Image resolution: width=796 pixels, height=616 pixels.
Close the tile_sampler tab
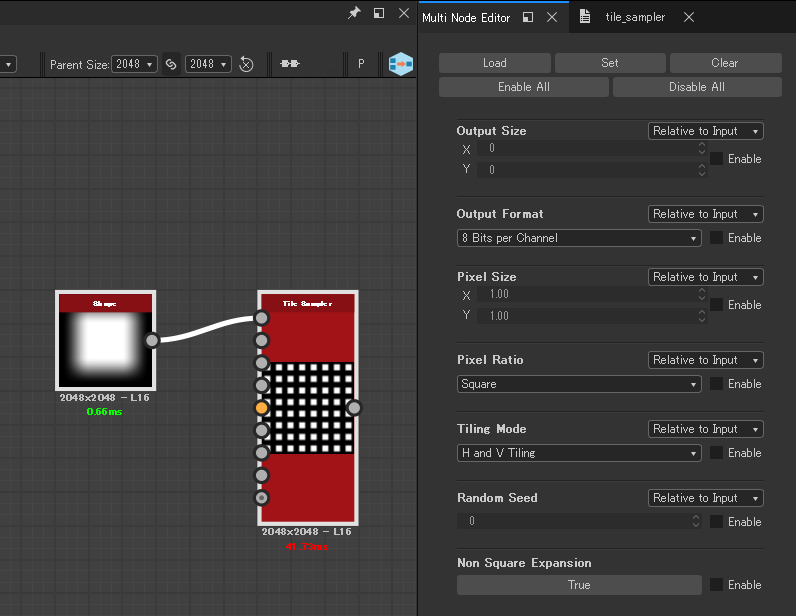point(689,17)
